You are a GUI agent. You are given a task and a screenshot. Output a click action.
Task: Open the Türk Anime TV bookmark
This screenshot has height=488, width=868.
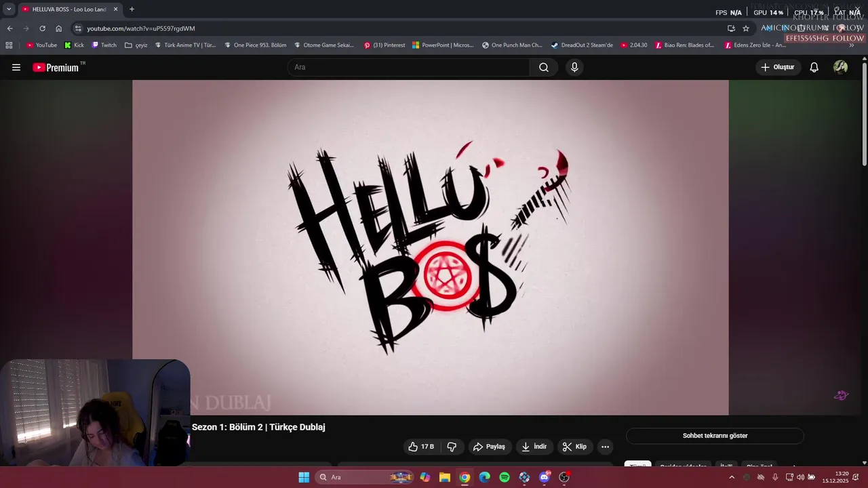(x=185, y=45)
